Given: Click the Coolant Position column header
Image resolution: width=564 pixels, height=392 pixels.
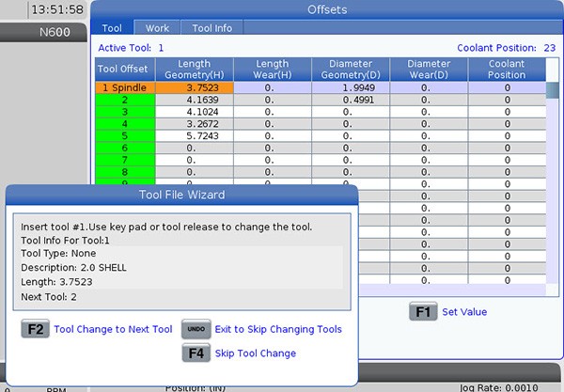Looking at the screenshot, I should [507, 69].
